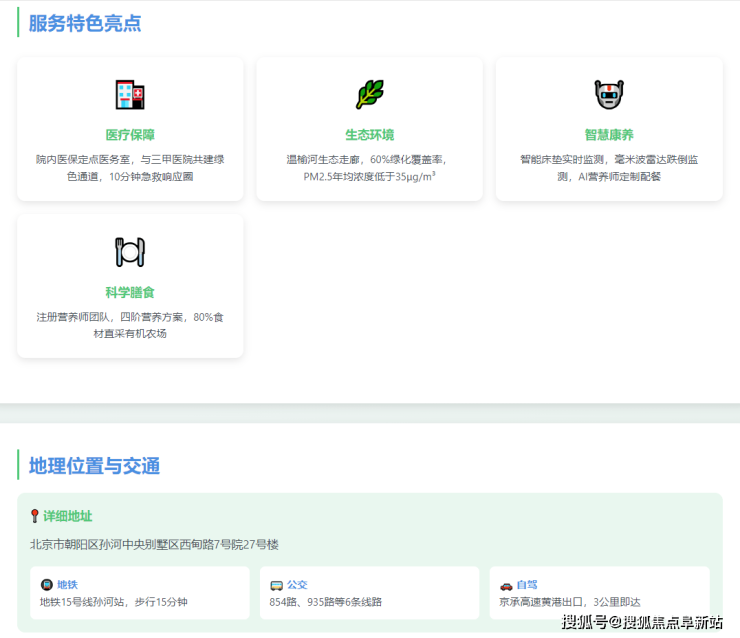Screen dimensions: 740x638
Task: Select the 医疗保障 card title
Action: pos(130,135)
